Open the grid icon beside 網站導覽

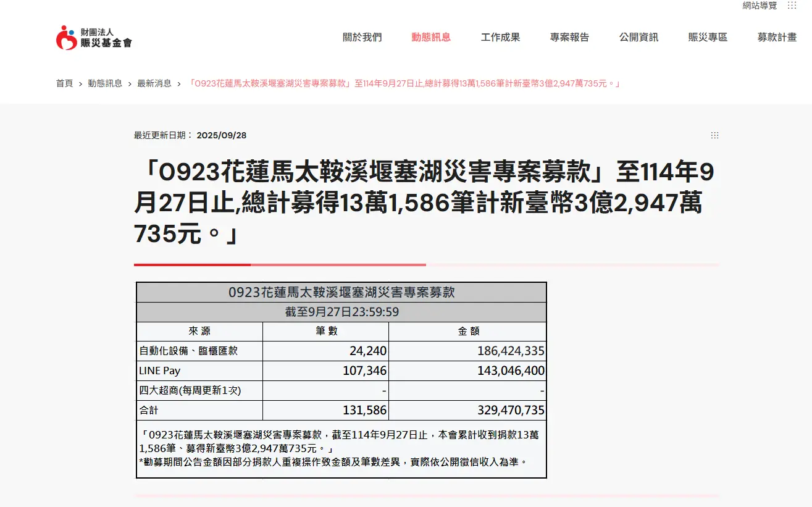[x=792, y=6]
